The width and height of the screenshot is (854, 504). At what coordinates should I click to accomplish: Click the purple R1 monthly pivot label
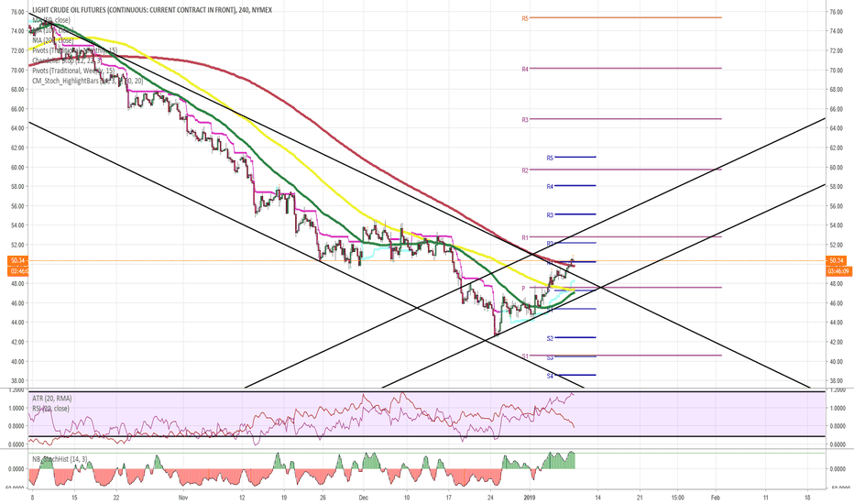coord(525,238)
